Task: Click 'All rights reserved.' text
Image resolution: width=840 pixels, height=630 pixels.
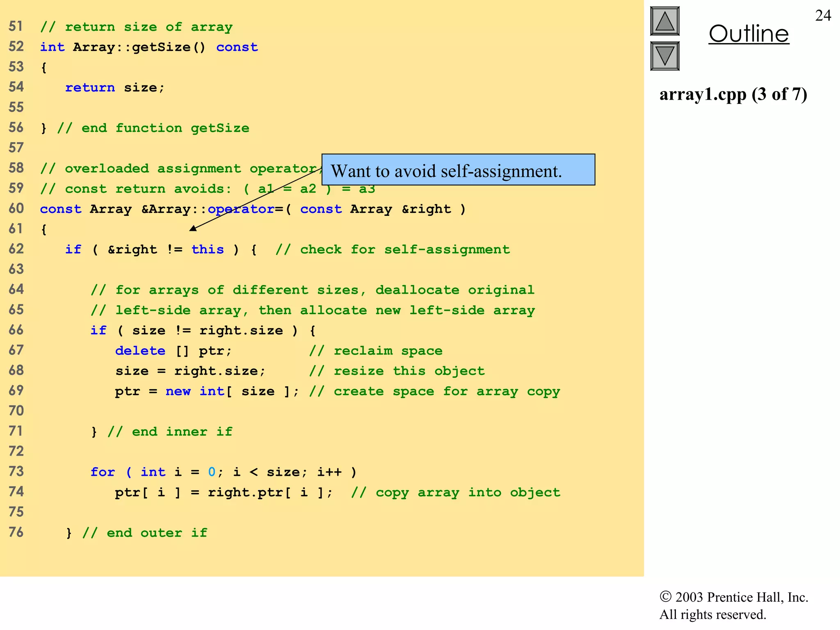Action: (x=713, y=615)
